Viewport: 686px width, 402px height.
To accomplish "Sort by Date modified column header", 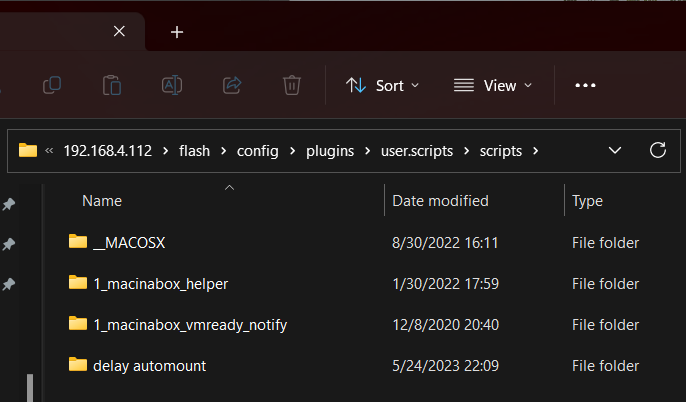I will click(440, 201).
